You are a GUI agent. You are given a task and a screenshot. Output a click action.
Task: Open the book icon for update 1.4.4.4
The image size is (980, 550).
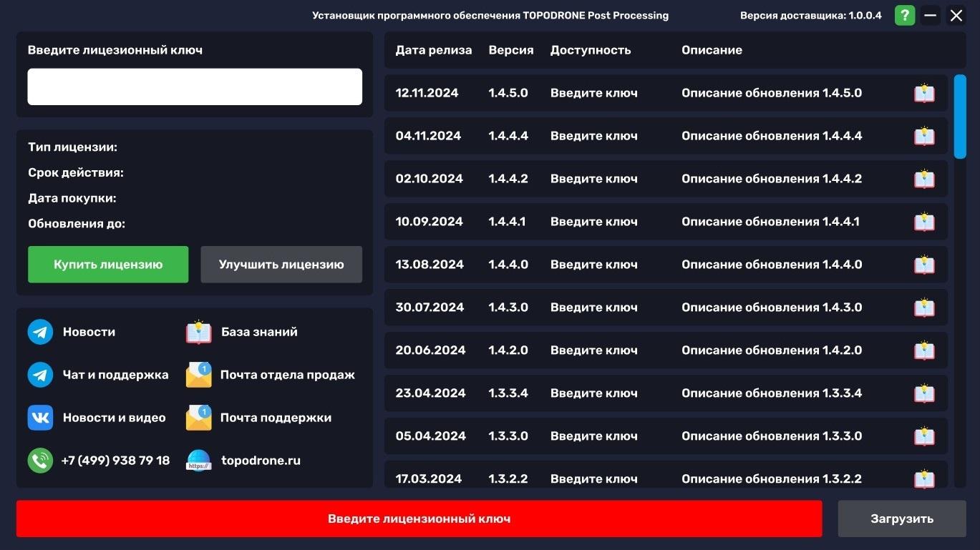tap(924, 137)
